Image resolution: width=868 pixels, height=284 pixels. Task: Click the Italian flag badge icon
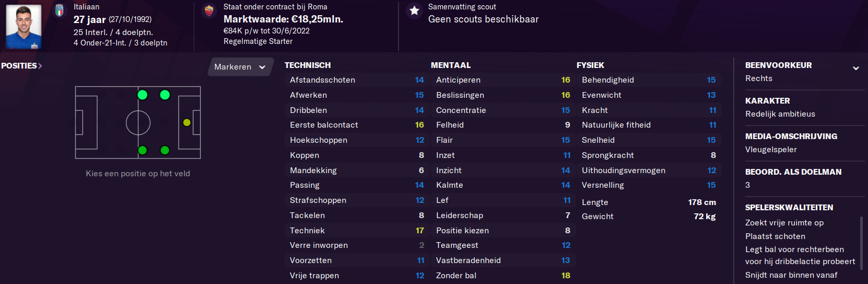pyautogui.click(x=60, y=10)
